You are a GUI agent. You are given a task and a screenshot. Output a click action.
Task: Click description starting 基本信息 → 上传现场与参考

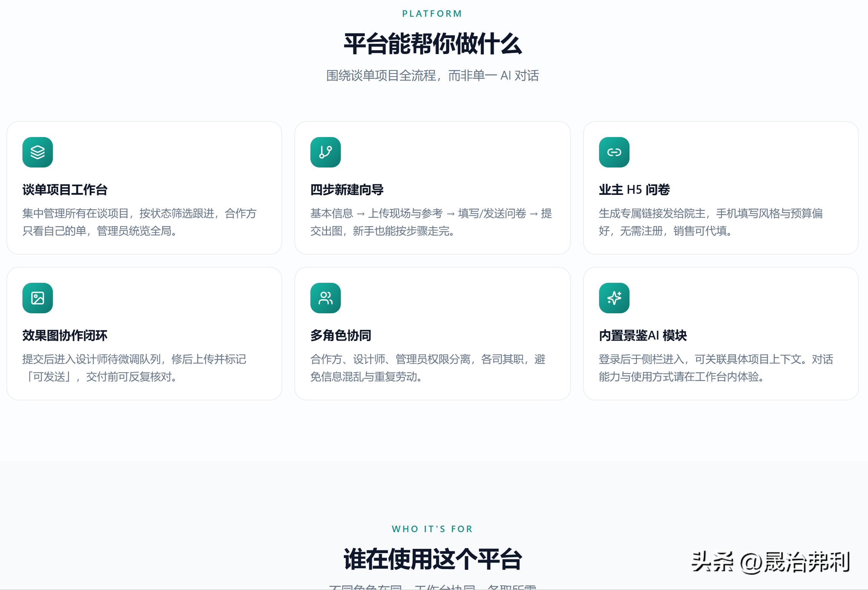click(x=431, y=222)
